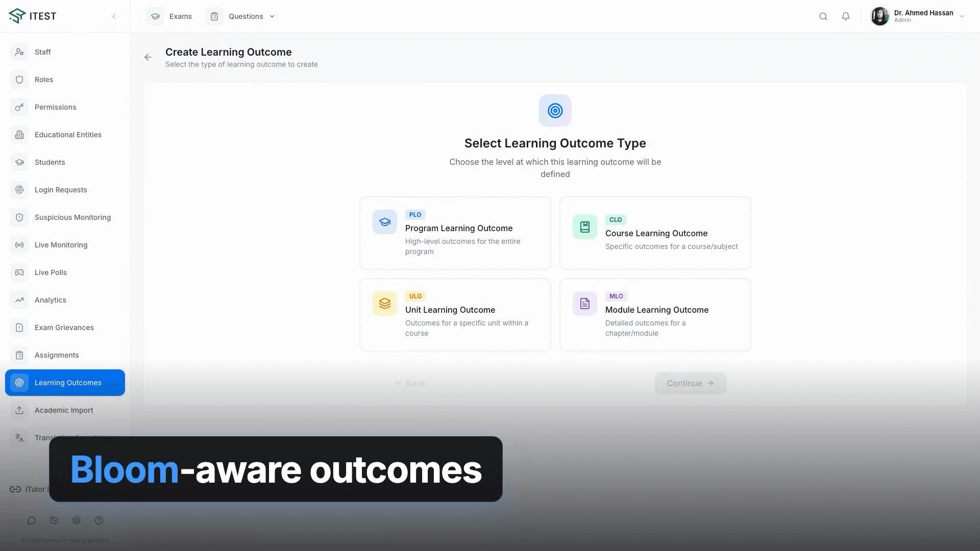Click the Students cap icon
This screenshot has width=980, height=551.
[x=19, y=162]
